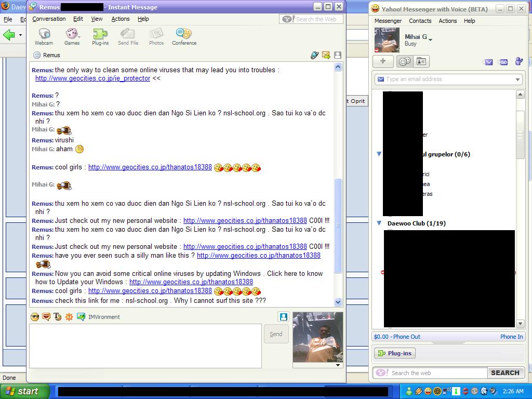The height and width of the screenshot is (399, 532).
Task: Click contact list scrollbar down arrow
Action: point(521,324)
